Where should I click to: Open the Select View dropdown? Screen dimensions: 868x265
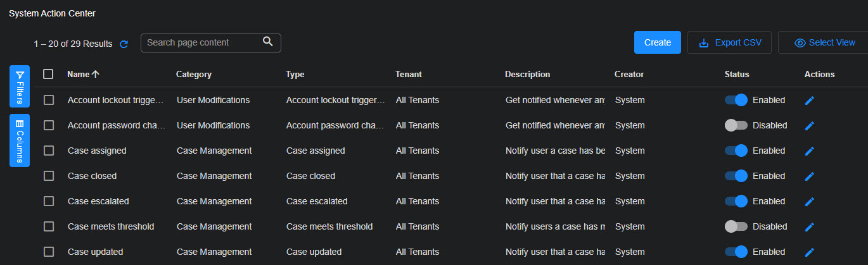coord(825,42)
